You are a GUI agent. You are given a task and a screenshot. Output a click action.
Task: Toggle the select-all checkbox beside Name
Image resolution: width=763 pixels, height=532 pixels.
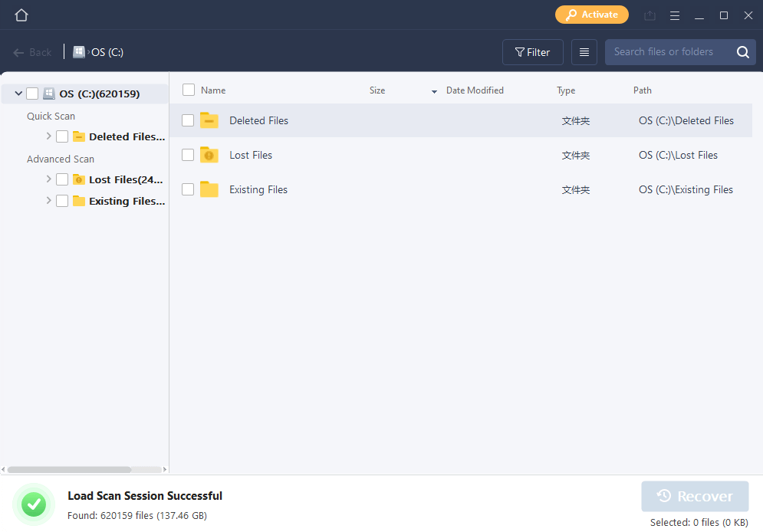click(189, 90)
